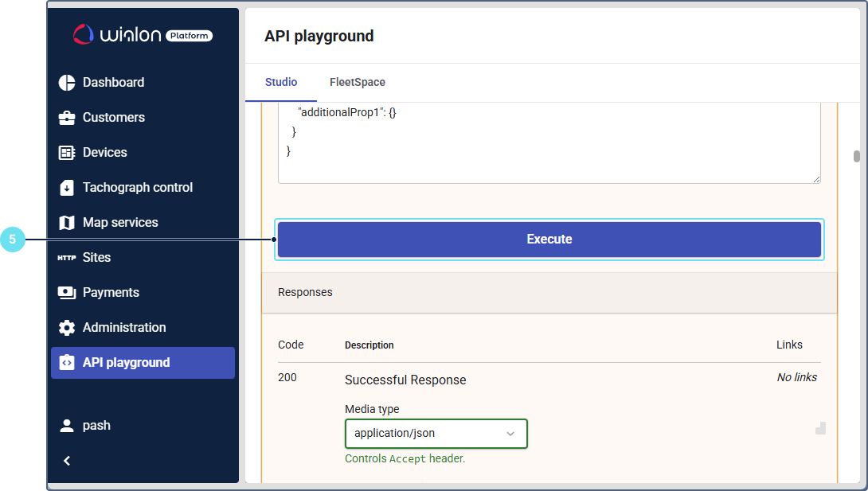Click the textarea resize handle corner

pyautogui.click(x=816, y=180)
